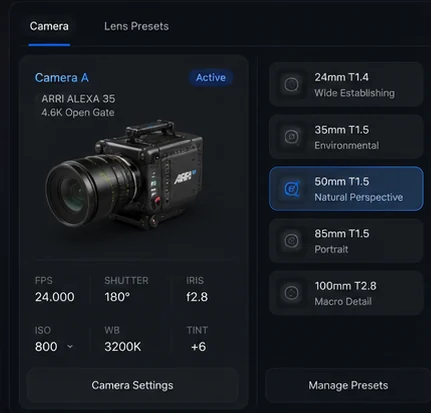This screenshot has height=413, width=431.
Task: Click the Camera A title
Action: pos(62,78)
